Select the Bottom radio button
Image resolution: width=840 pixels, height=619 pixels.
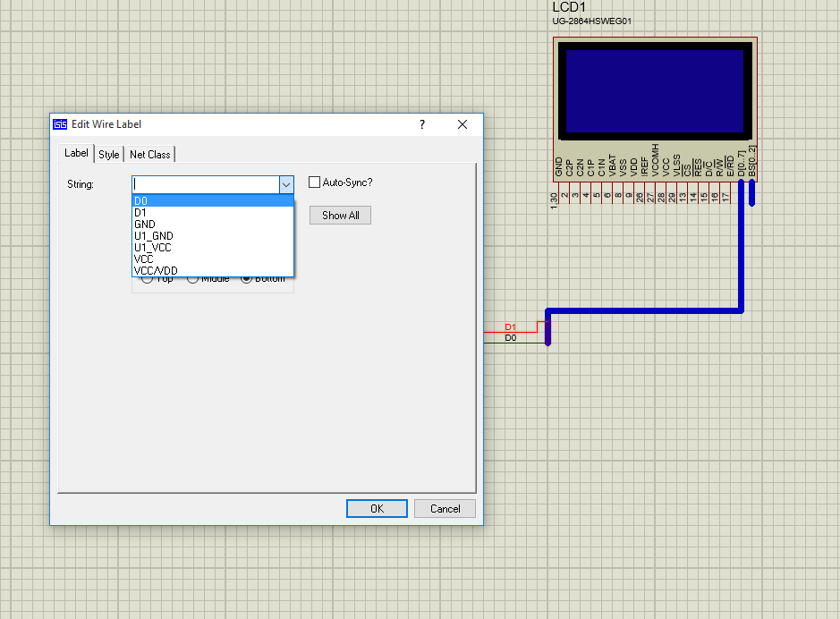click(247, 279)
